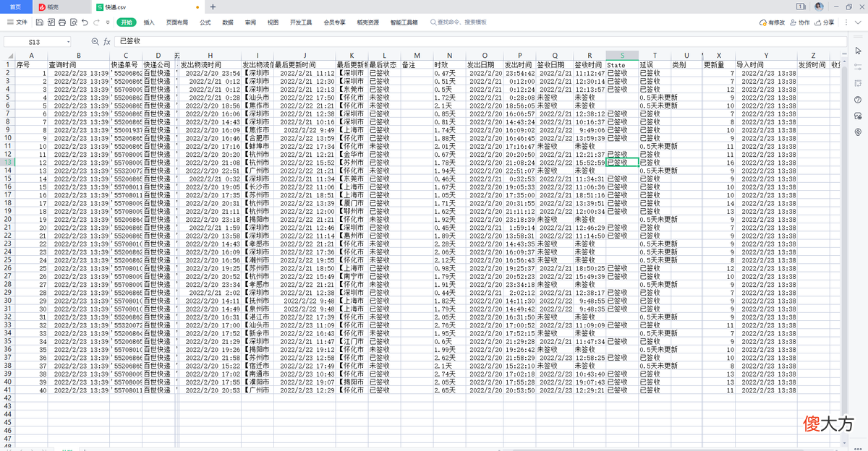The image size is (868, 451).
Task: Click the Save As icon beside Save
Action: pyautogui.click(x=50, y=22)
